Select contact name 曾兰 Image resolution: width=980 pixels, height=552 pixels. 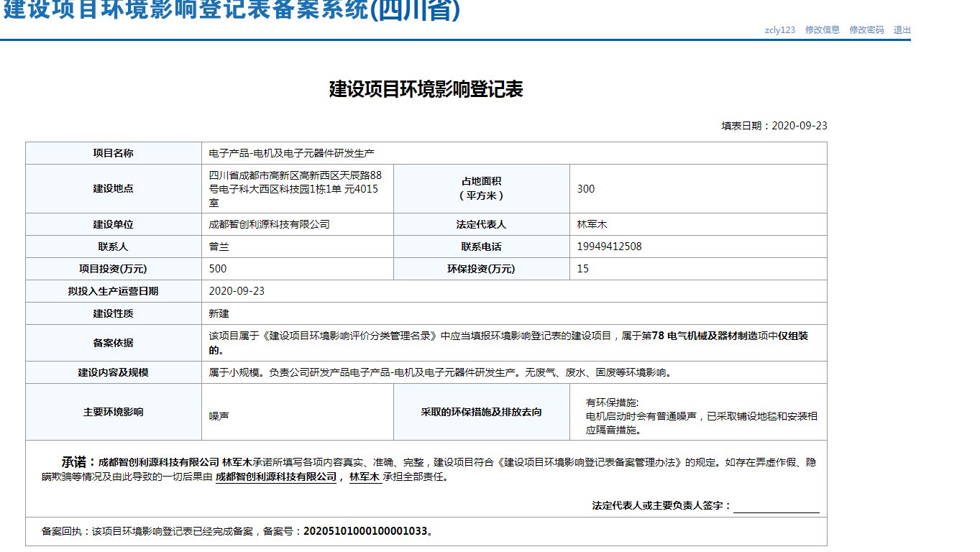pyautogui.click(x=219, y=247)
